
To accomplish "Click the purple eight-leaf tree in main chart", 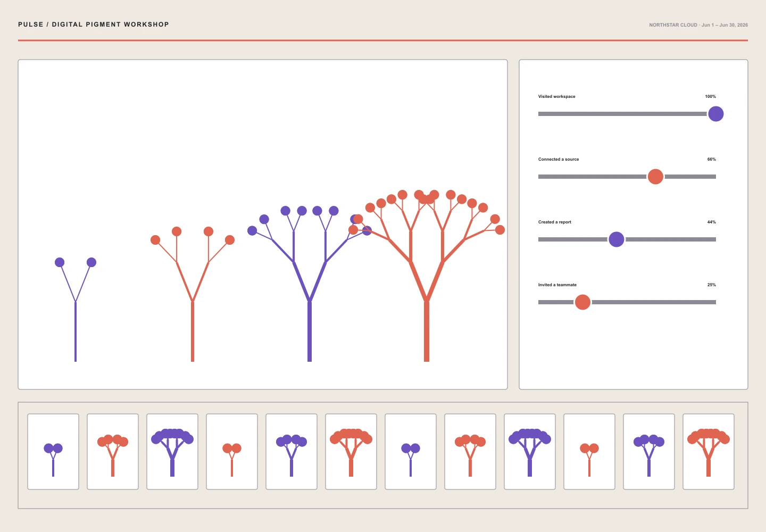I will pos(310,284).
